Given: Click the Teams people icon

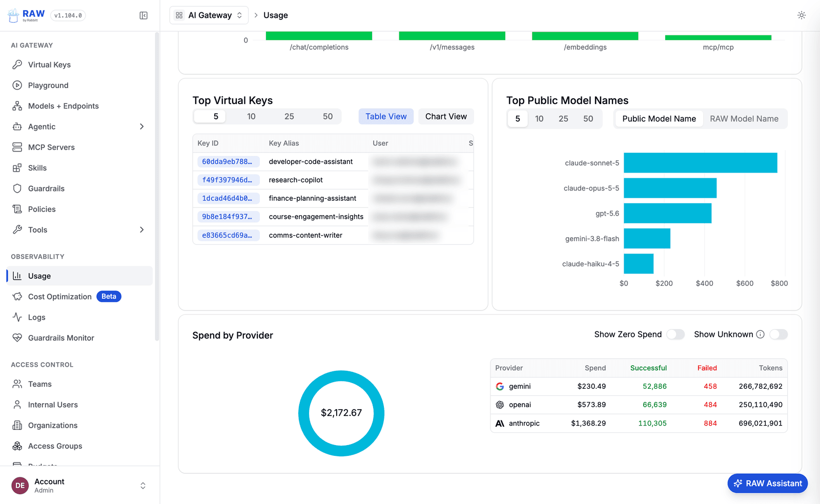Looking at the screenshot, I should tap(17, 384).
